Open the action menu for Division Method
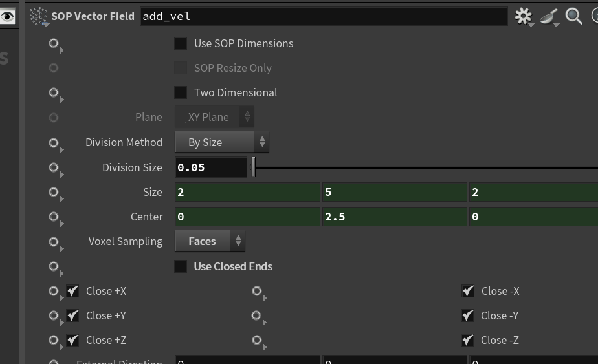Image resolution: width=598 pixels, height=364 pixels. tap(56, 144)
